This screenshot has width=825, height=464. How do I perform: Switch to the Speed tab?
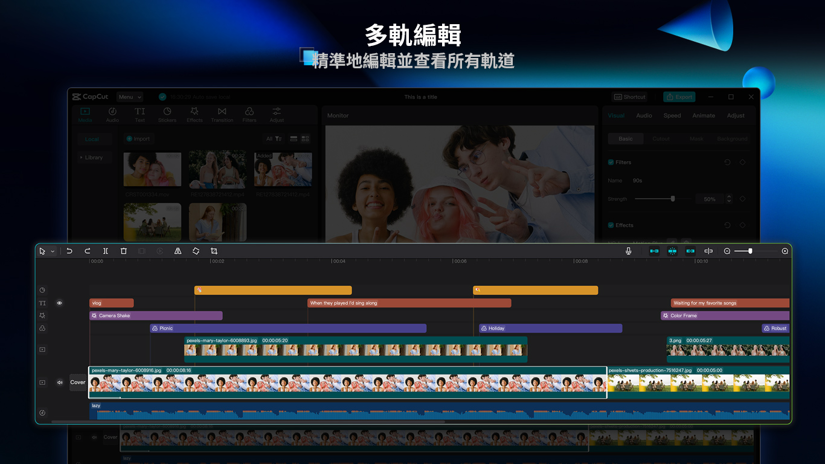pos(672,116)
